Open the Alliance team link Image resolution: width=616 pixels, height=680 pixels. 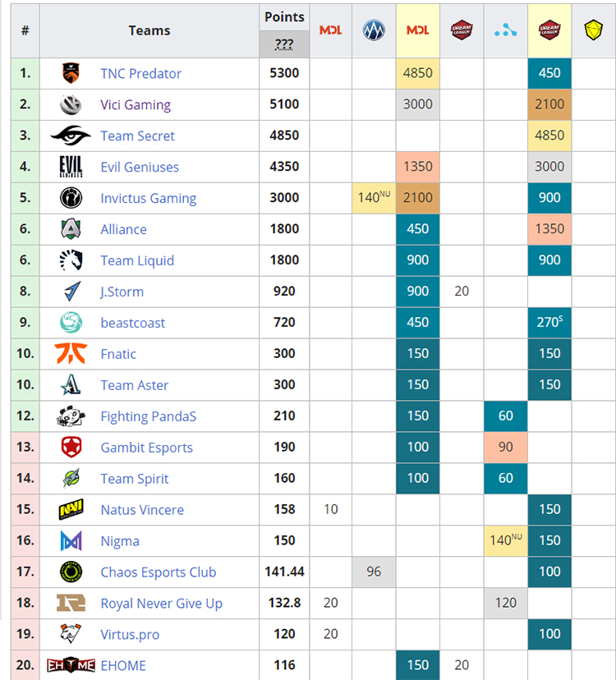click(124, 229)
